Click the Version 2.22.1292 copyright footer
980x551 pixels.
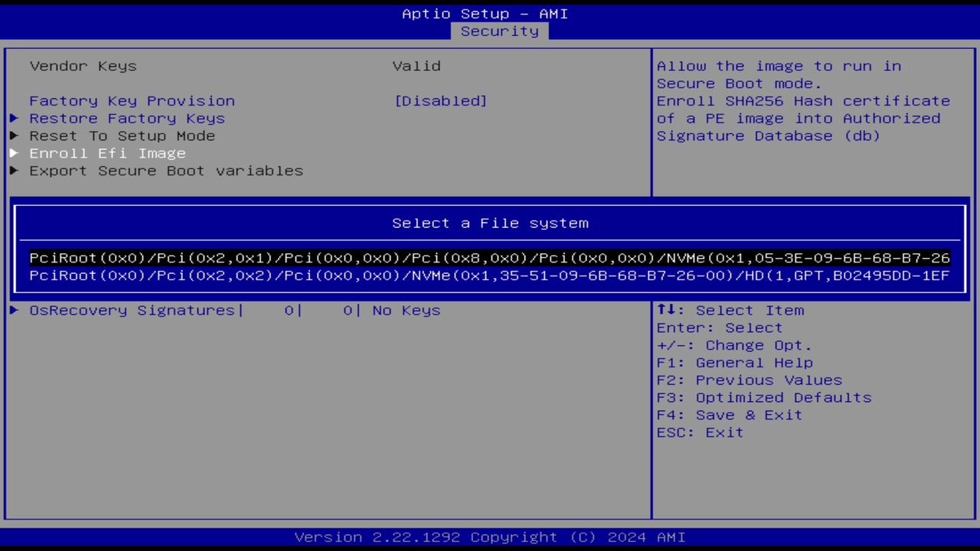tap(490, 537)
